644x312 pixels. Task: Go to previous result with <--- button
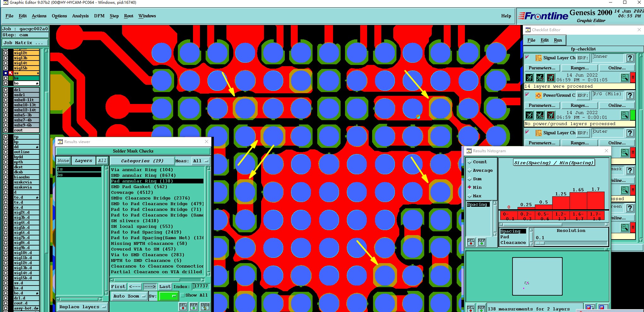[x=135, y=286]
